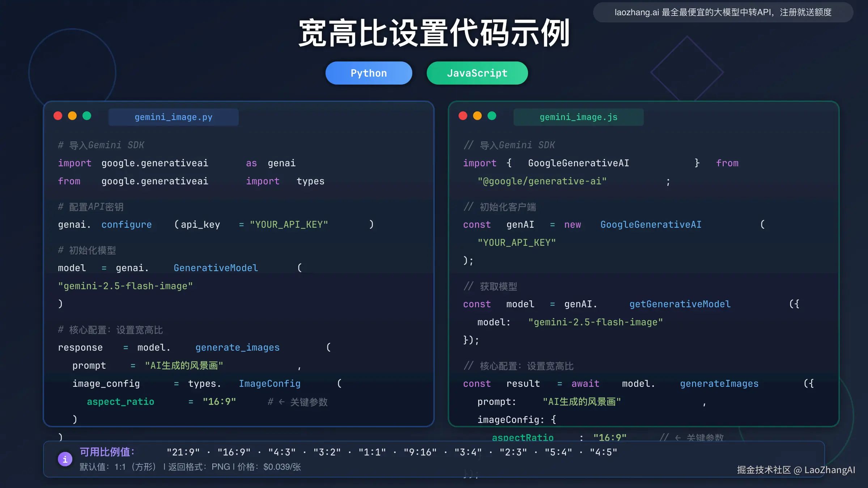This screenshot has width=868, height=488.
Task: Click the red traffic light on Python window
Action: (x=58, y=116)
